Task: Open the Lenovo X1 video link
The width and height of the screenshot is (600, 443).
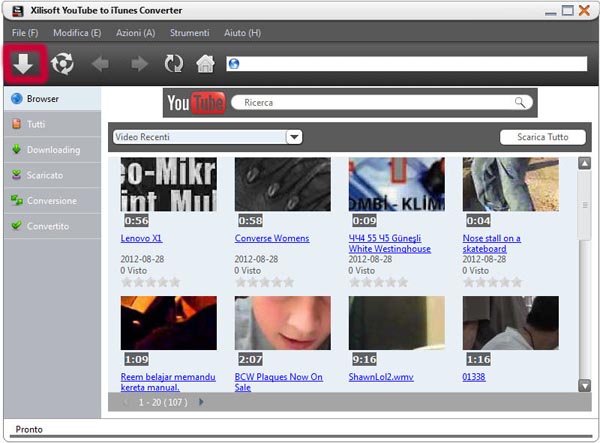Action: [x=141, y=238]
